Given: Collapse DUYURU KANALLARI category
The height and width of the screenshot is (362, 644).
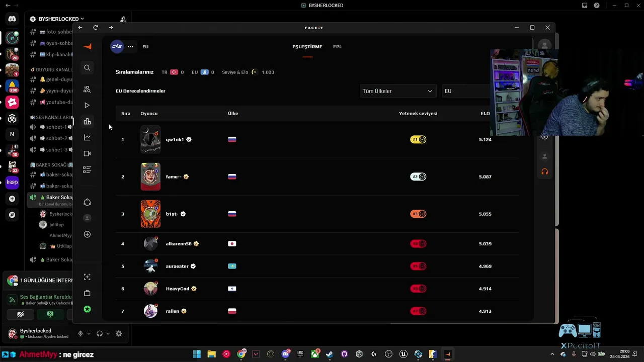Looking at the screenshot, I should pos(51,69).
